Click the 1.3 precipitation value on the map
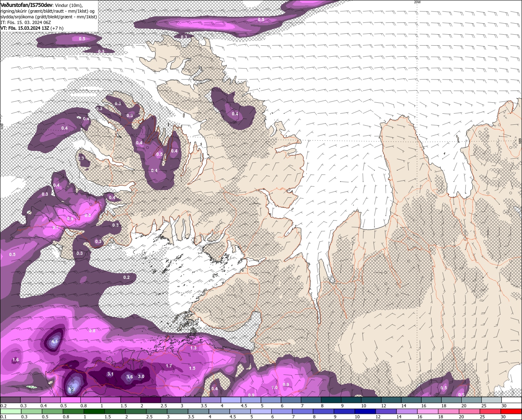 [193, 348]
